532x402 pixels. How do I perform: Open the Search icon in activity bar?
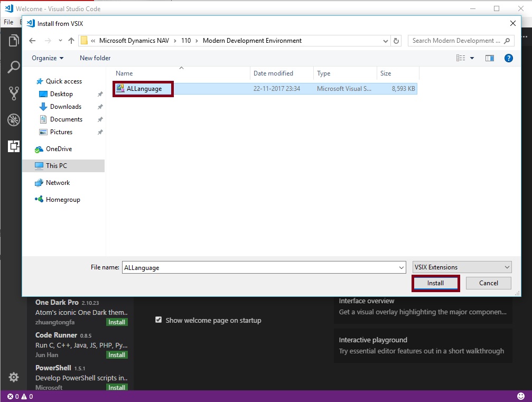(x=14, y=67)
